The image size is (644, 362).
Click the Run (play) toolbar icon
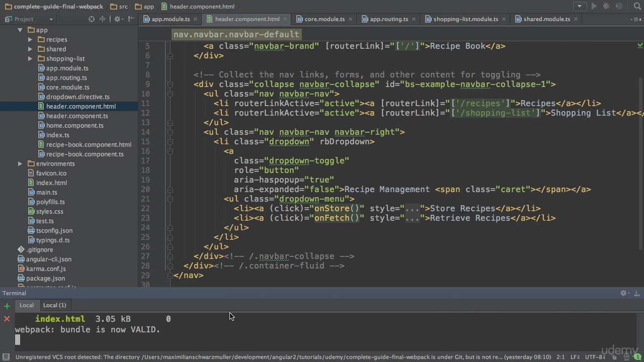[x=594, y=7]
